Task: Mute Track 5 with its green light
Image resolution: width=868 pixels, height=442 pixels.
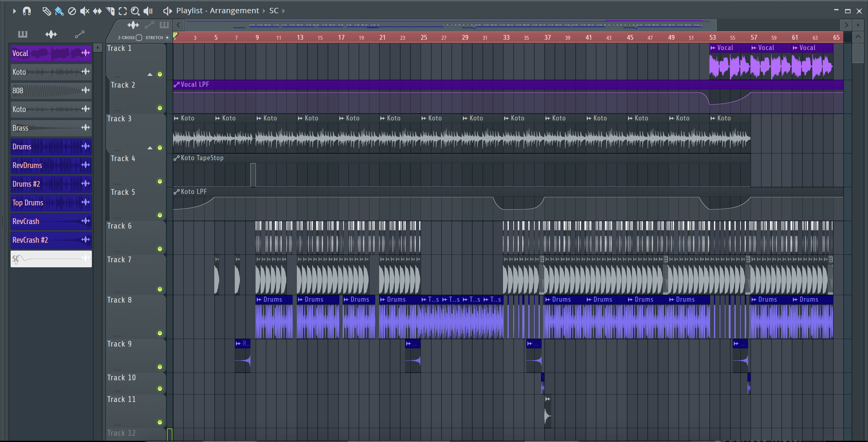Action: pos(160,215)
